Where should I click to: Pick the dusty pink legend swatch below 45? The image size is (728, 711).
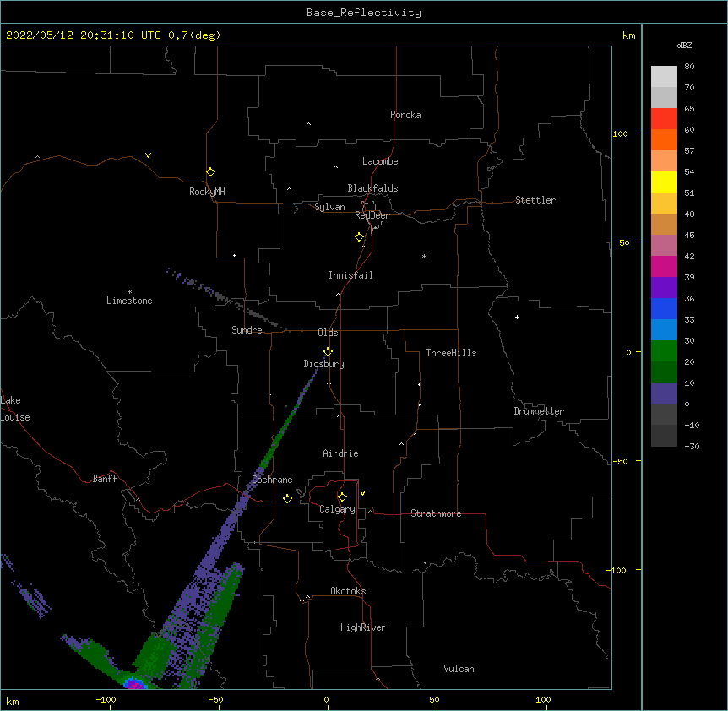point(664,246)
